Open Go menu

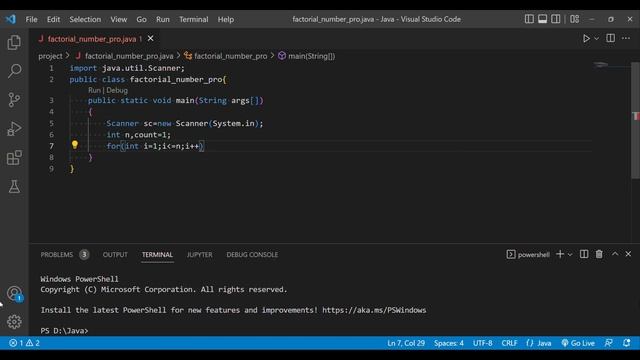(x=142, y=19)
